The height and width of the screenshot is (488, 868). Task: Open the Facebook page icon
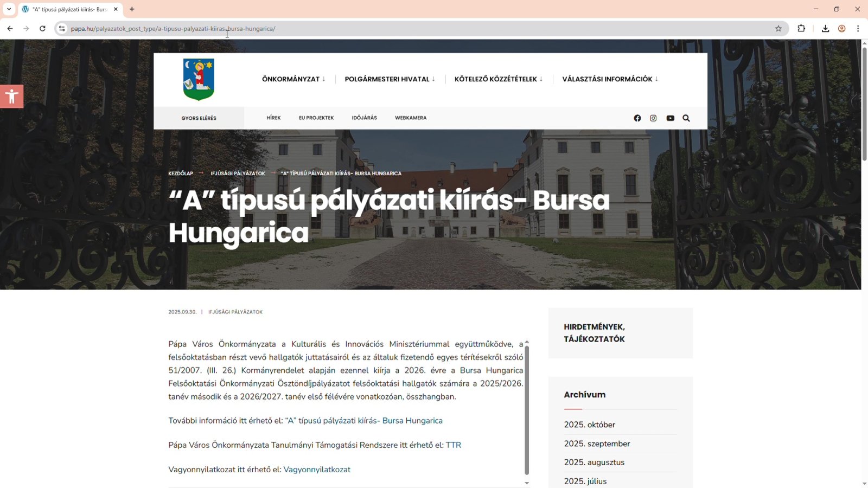[x=637, y=118]
